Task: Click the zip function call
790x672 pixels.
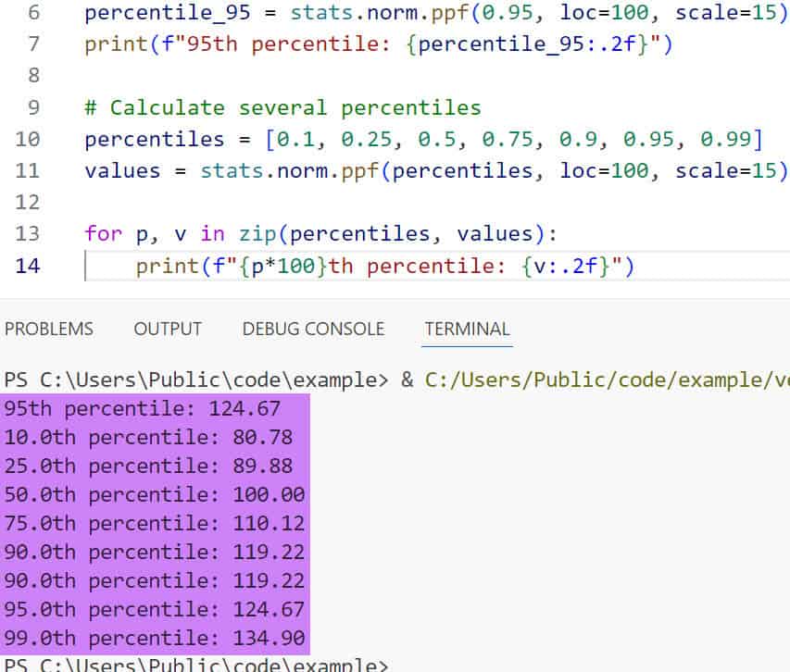Action: click(x=263, y=234)
